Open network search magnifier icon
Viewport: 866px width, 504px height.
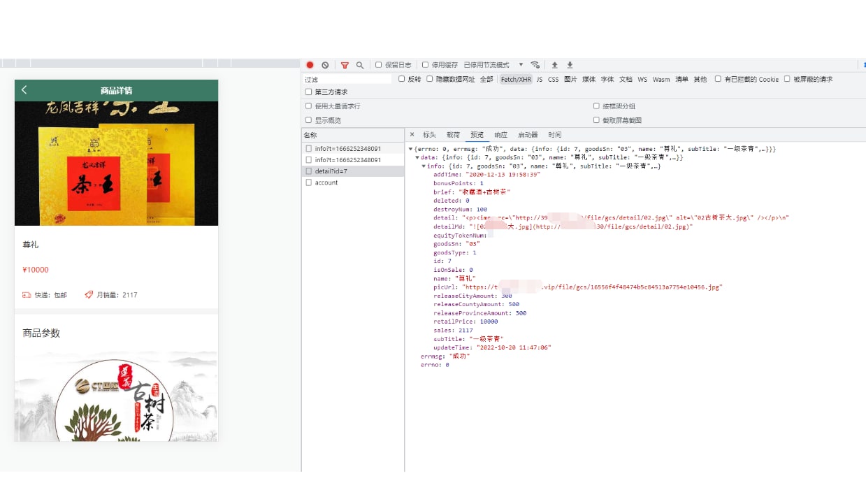pos(360,65)
